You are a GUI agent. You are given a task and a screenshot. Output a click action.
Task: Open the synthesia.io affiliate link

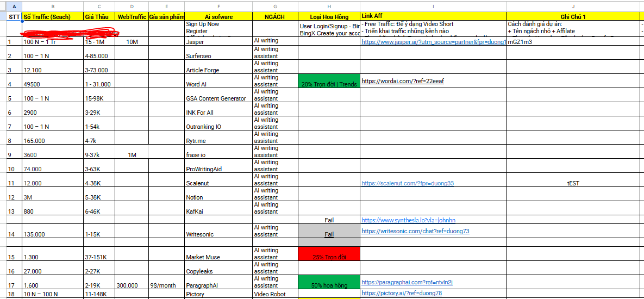[x=408, y=220]
